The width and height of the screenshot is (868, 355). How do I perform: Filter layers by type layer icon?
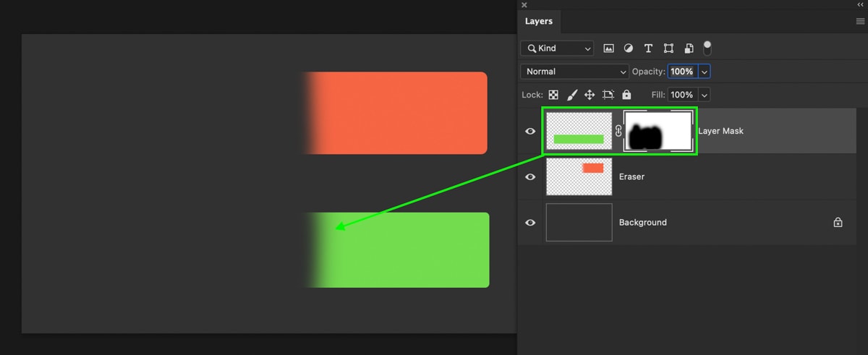click(x=648, y=48)
